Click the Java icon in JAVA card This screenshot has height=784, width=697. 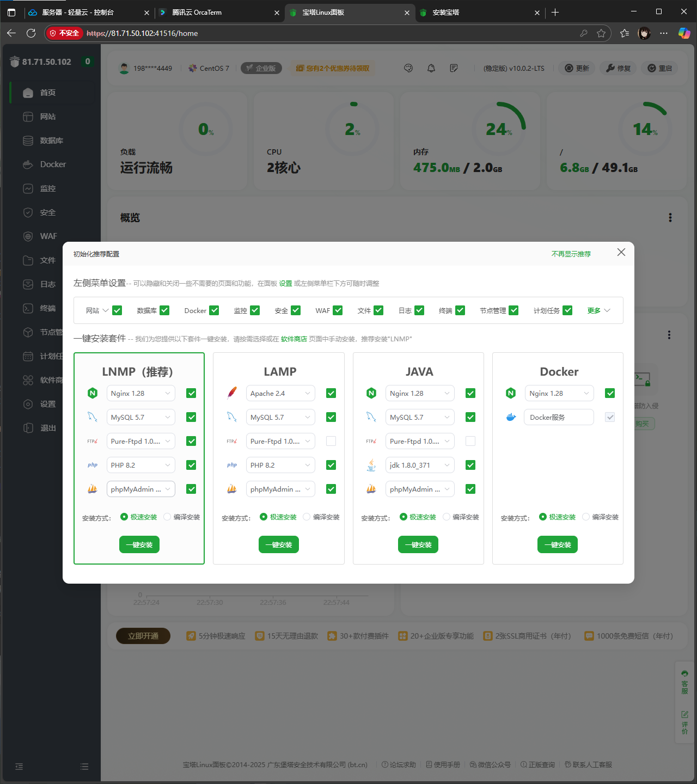pyautogui.click(x=371, y=465)
